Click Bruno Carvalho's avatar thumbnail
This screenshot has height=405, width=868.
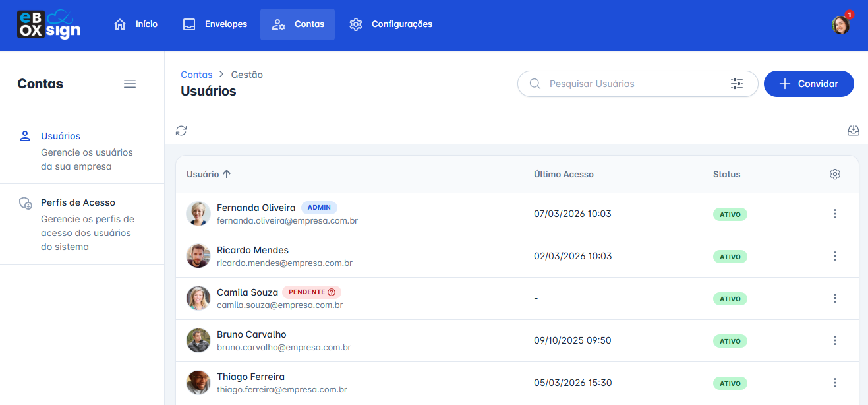198,340
